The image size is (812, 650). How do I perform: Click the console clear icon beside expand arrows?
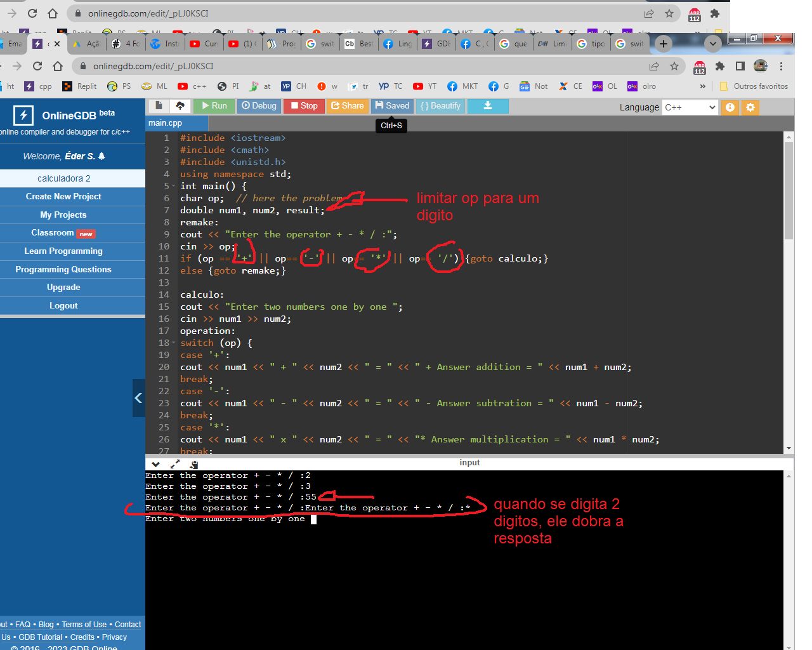point(193,464)
